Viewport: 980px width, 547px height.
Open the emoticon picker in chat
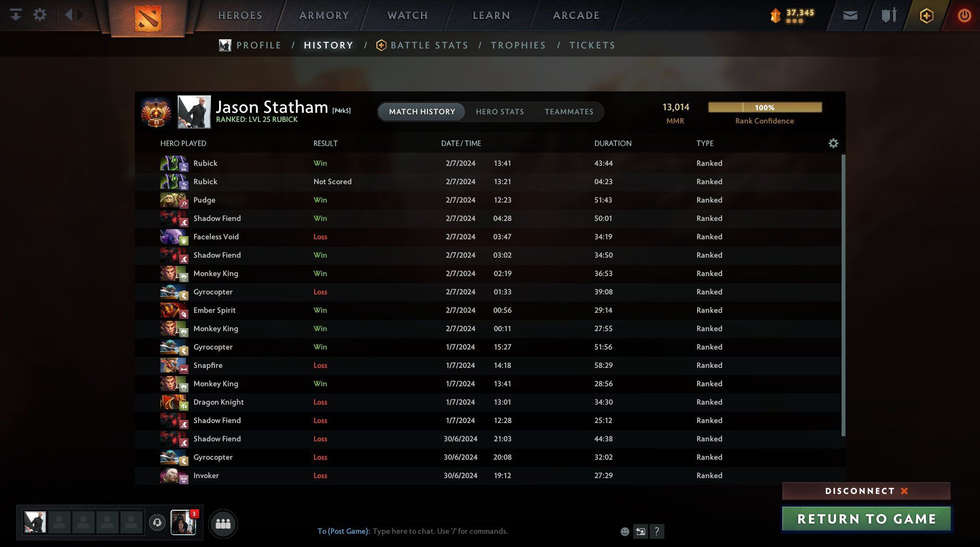625,532
